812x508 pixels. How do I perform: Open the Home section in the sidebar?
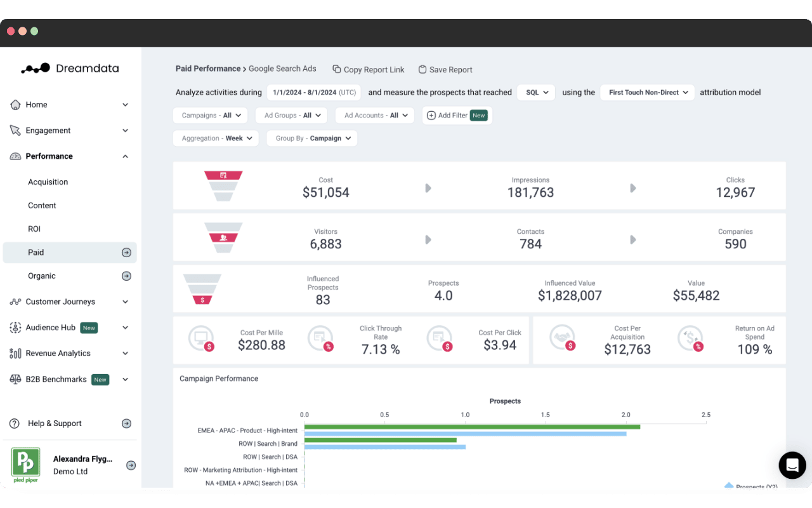16,104
